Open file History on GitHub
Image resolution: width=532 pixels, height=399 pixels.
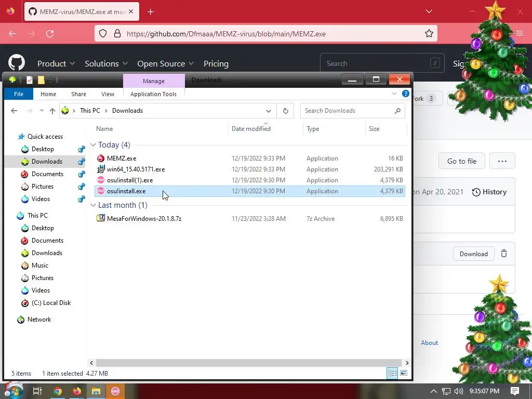(x=489, y=192)
